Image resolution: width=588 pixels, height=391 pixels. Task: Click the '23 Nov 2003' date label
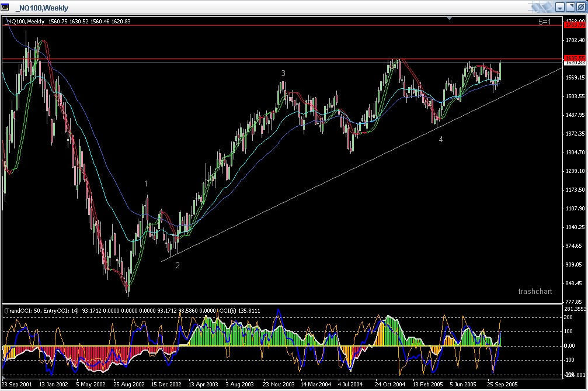(x=279, y=384)
